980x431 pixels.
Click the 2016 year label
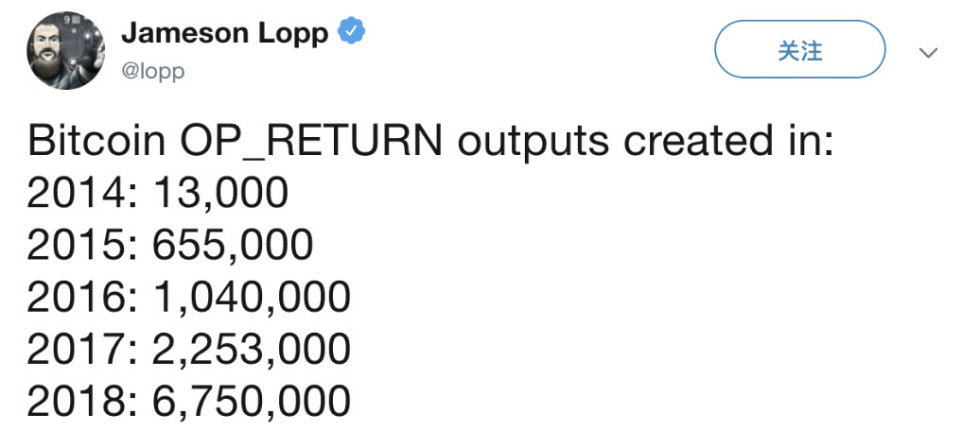click(76, 298)
